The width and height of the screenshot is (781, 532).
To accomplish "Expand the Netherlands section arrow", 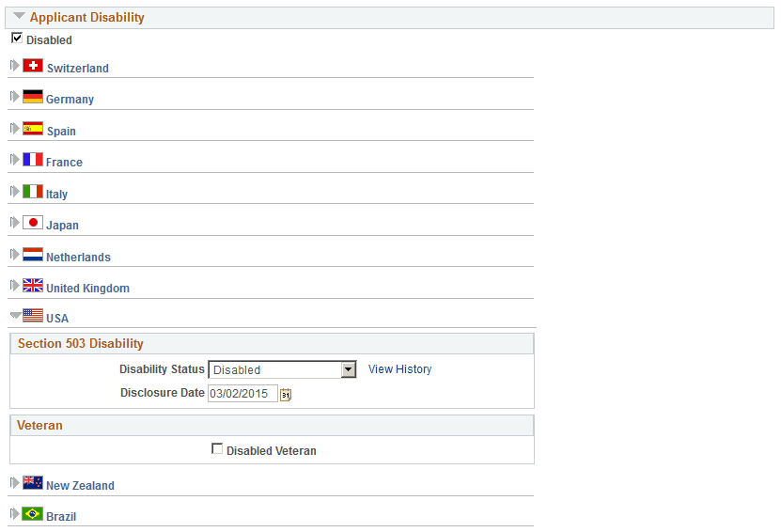I will (14, 254).
